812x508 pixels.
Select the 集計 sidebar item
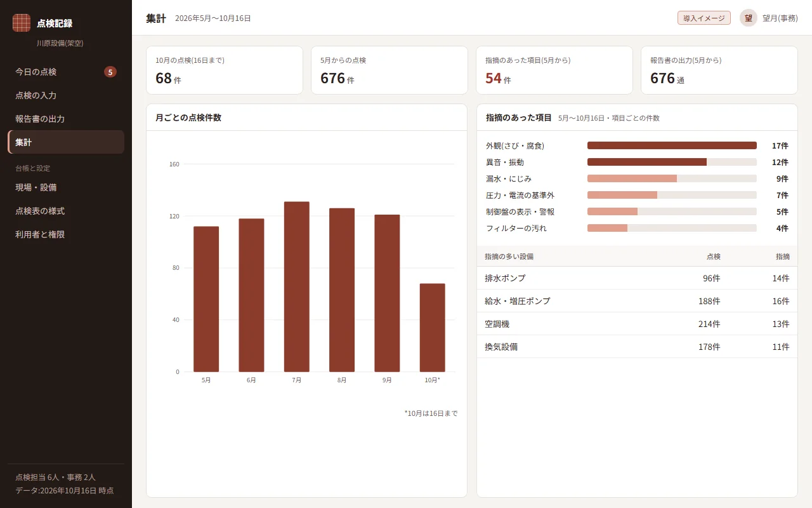[66, 142]
